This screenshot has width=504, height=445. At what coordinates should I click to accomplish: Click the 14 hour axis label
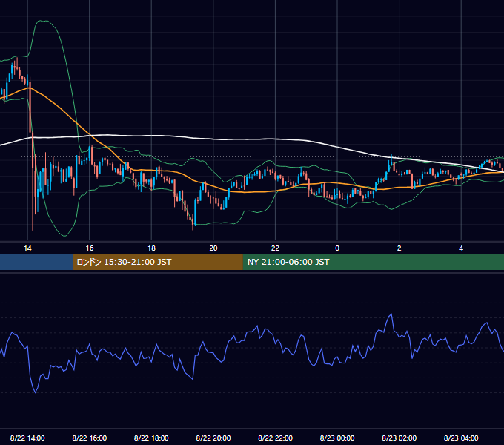coord(27,248)
